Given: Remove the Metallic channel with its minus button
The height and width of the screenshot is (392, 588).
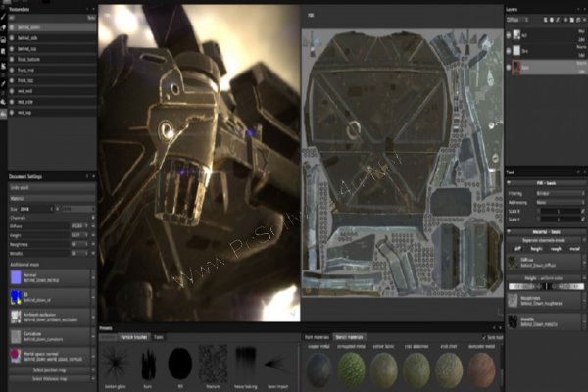Looking at the screenshot, I should pos(93,253).
